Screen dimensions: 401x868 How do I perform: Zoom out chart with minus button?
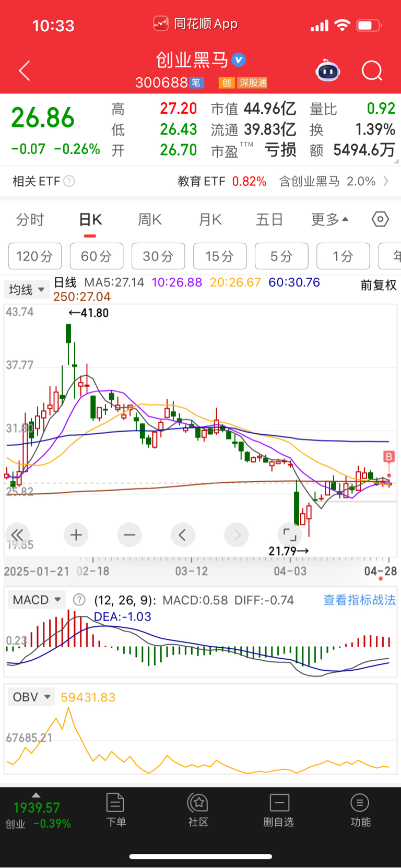click(x=129, y=535)
